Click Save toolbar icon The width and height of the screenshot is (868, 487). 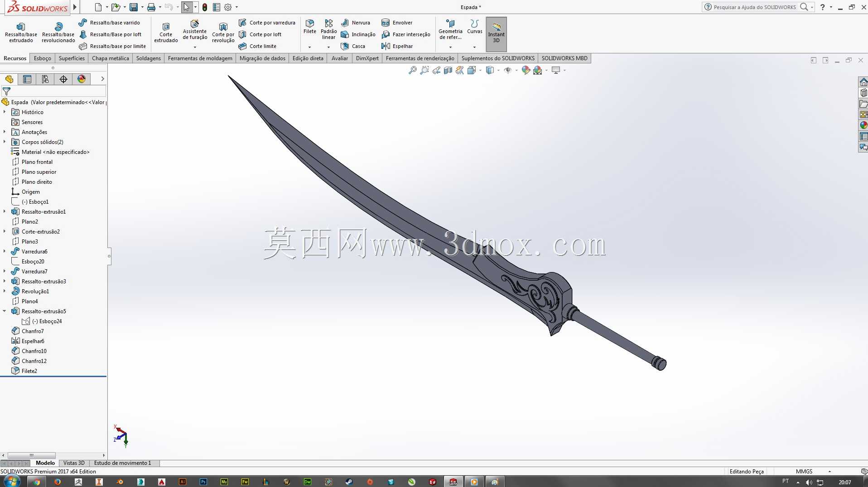click(x=134, y=7)
